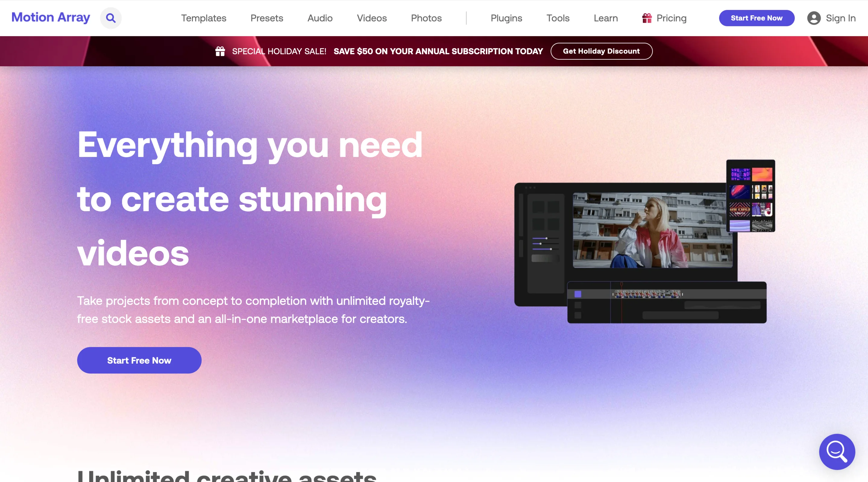
Task: Click the user avatar icon beside Sign In
Action: [813, 18]
